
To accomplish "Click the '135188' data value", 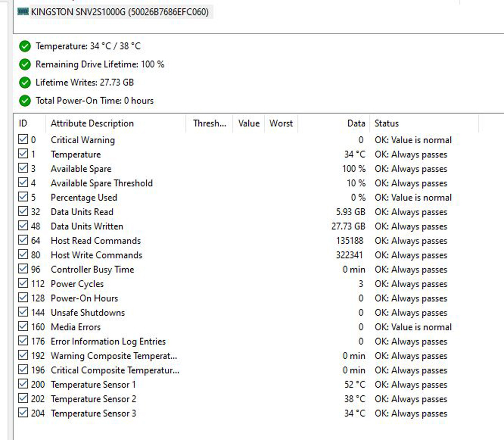I will [x=350, y=241].
